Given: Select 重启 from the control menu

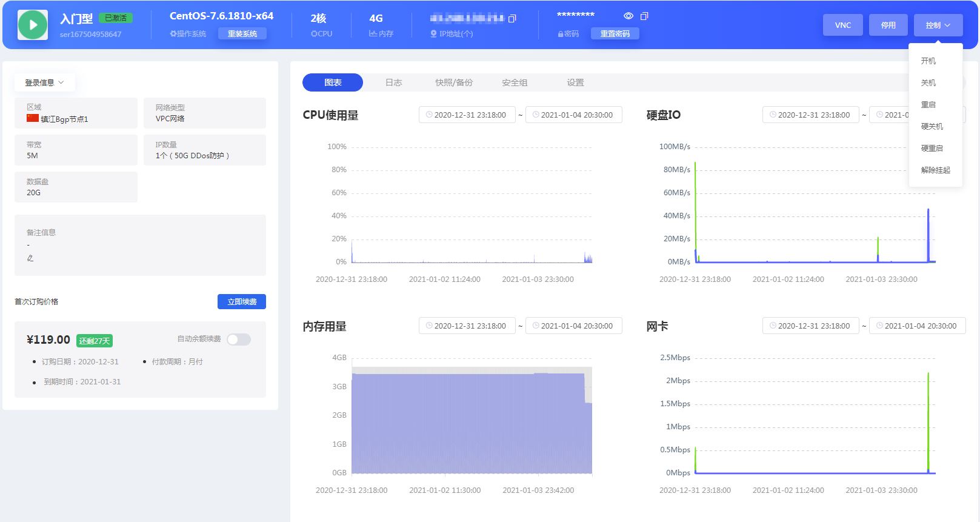Looking at the screenshot, I should click(928, 105).
